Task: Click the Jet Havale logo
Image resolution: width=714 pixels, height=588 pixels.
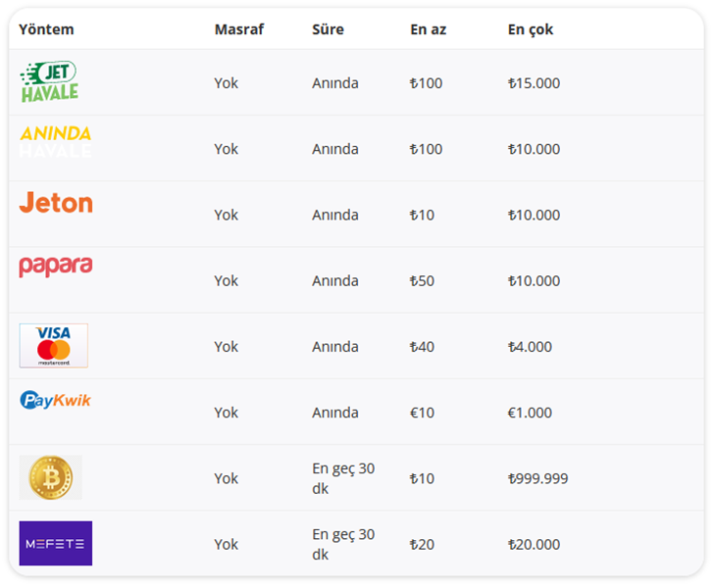Action: click(49, 82)
